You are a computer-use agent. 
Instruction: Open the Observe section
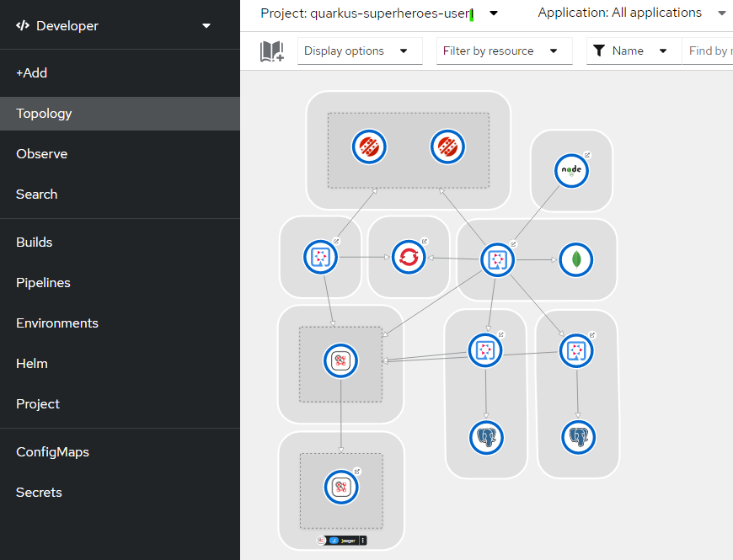tap(120, 154)
